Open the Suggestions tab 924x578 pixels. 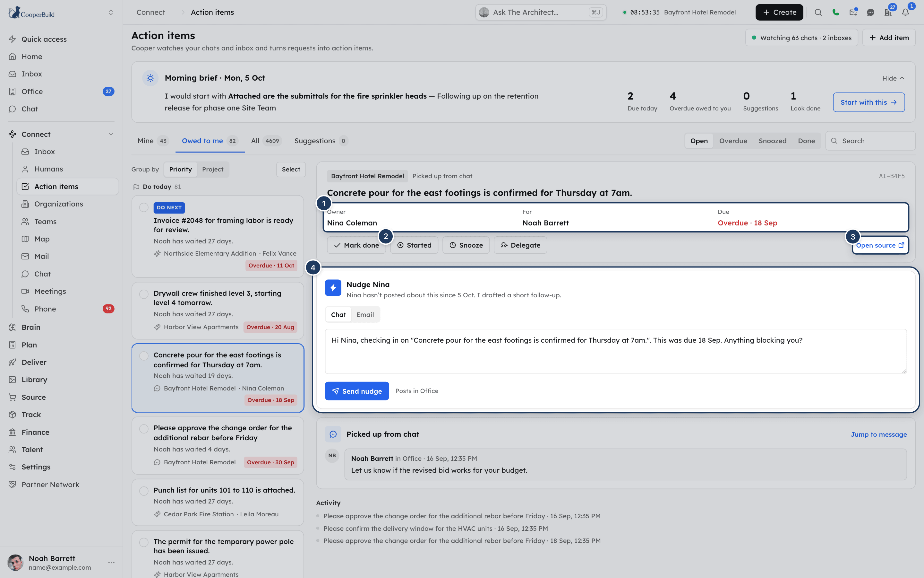pos(321,141)
